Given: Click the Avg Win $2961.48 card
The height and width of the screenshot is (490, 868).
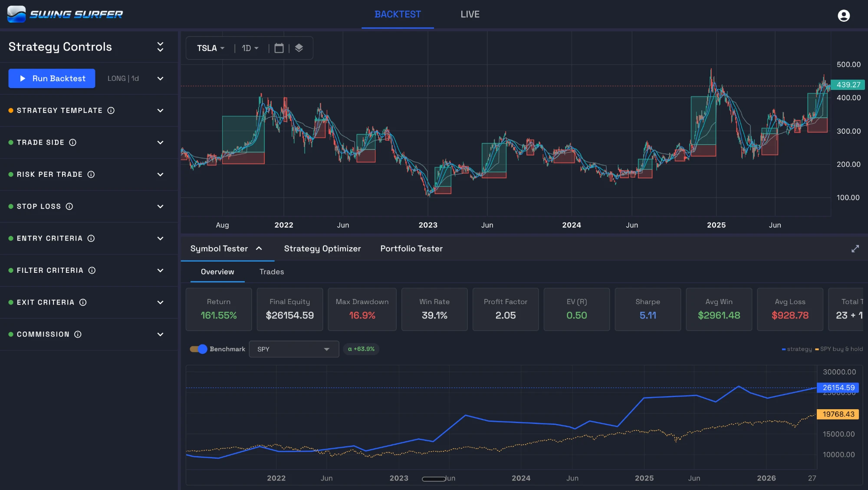Looking at the screenshot, I should 719,309.
